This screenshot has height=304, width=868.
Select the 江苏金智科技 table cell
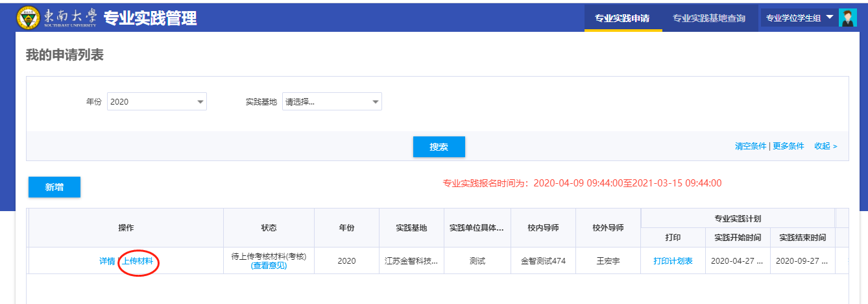point(411,261)
